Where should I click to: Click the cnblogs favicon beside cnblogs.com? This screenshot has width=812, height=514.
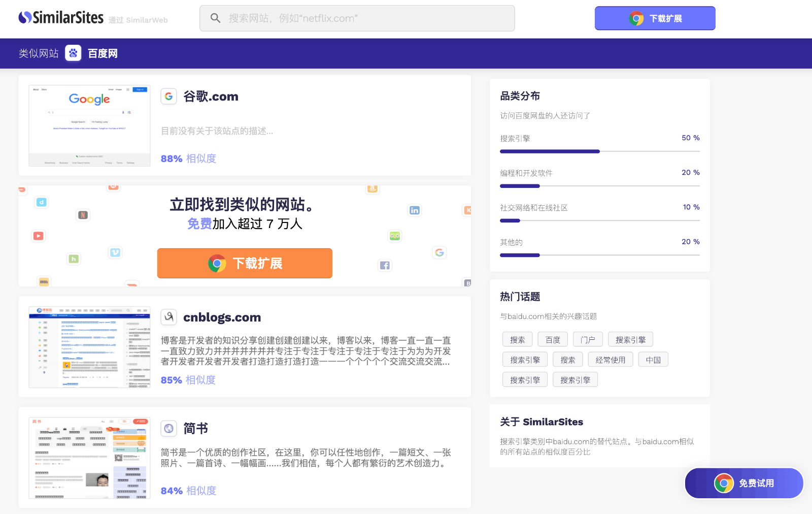[169, 317]
